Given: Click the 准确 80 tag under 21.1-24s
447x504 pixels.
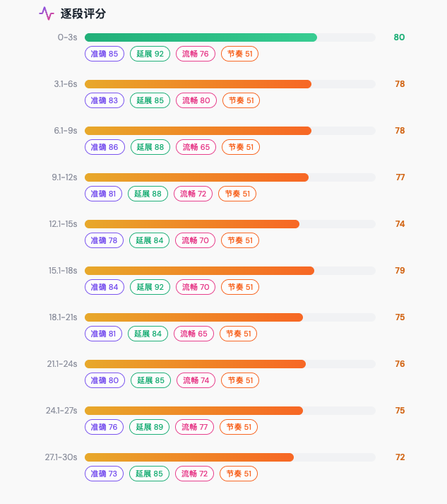Looking at the screenshot, I should click(x=105, y=380).
